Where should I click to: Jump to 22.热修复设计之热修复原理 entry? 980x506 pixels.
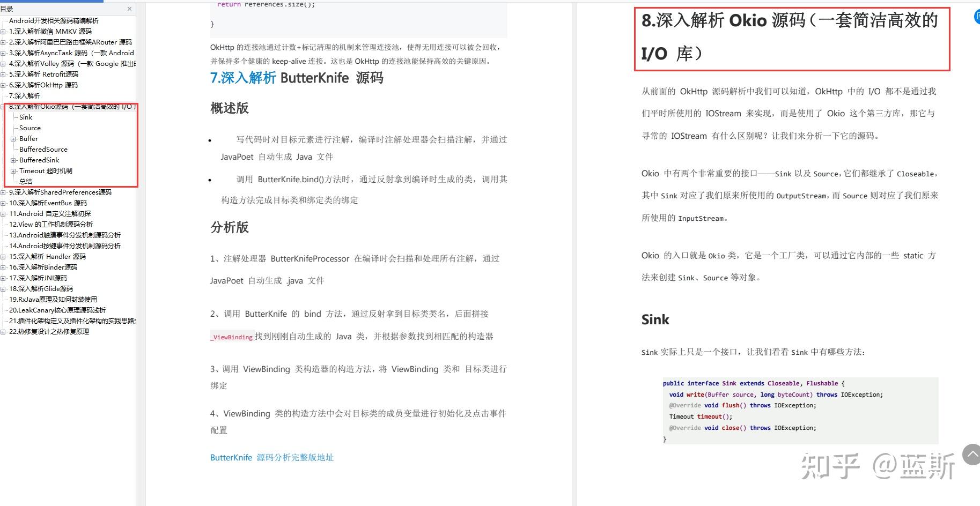point(49,332)
